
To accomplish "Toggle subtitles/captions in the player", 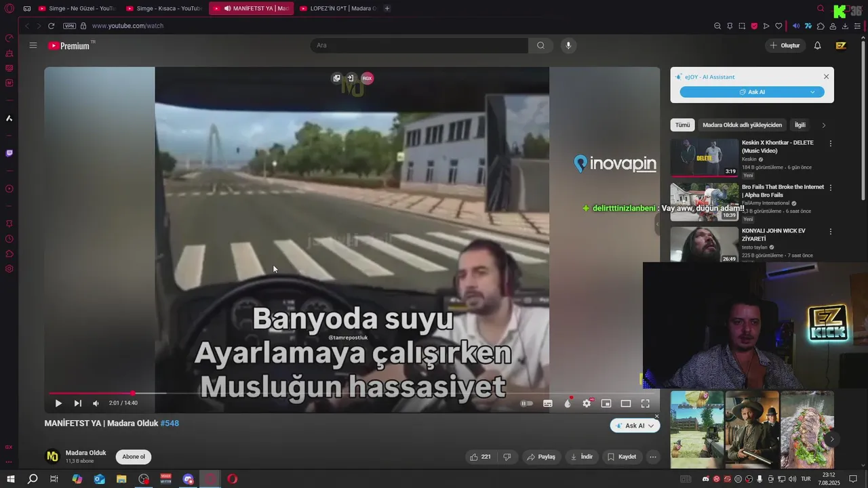I will click(x=548, y=403).
